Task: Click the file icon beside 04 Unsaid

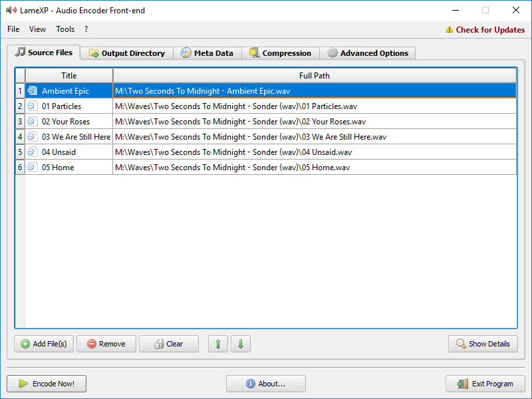Action: point(32,152)
